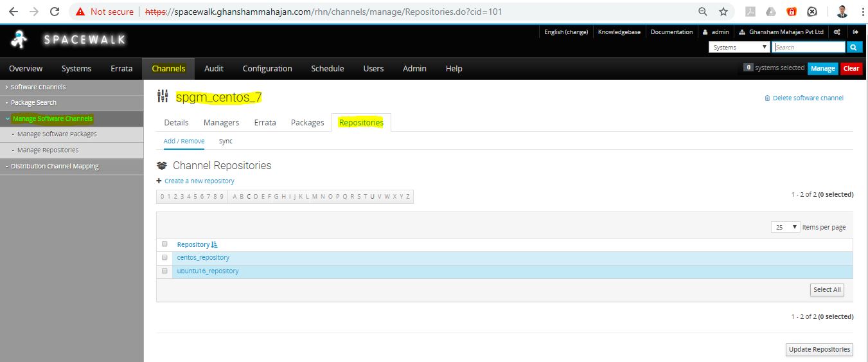Image resolution: width=868 pixels, height=362 pixels.
Task: Click the search magnifier button
Action: click(x=854, y=47)
